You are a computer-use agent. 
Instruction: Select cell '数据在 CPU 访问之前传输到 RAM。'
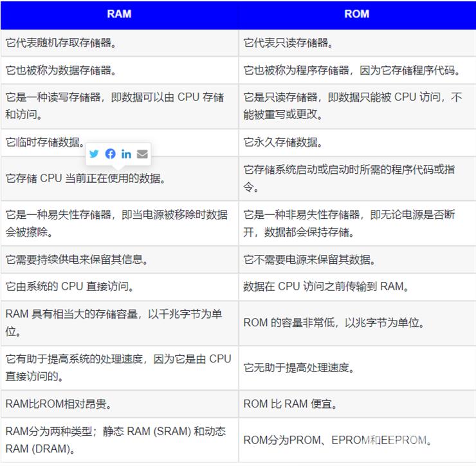(357, 287)
